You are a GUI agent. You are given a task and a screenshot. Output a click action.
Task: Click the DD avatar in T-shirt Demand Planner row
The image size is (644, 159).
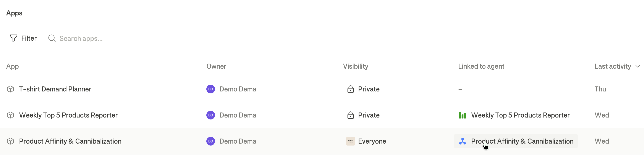tap(210, 89)
